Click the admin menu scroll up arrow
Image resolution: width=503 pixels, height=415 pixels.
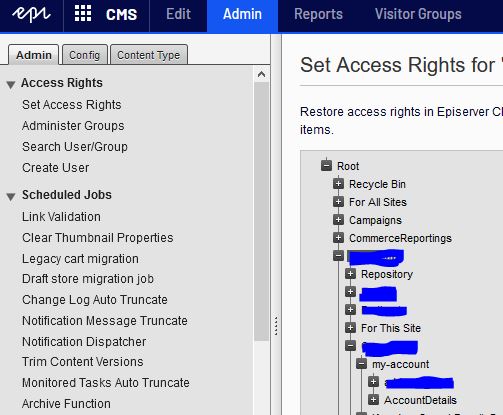[261, 74]
